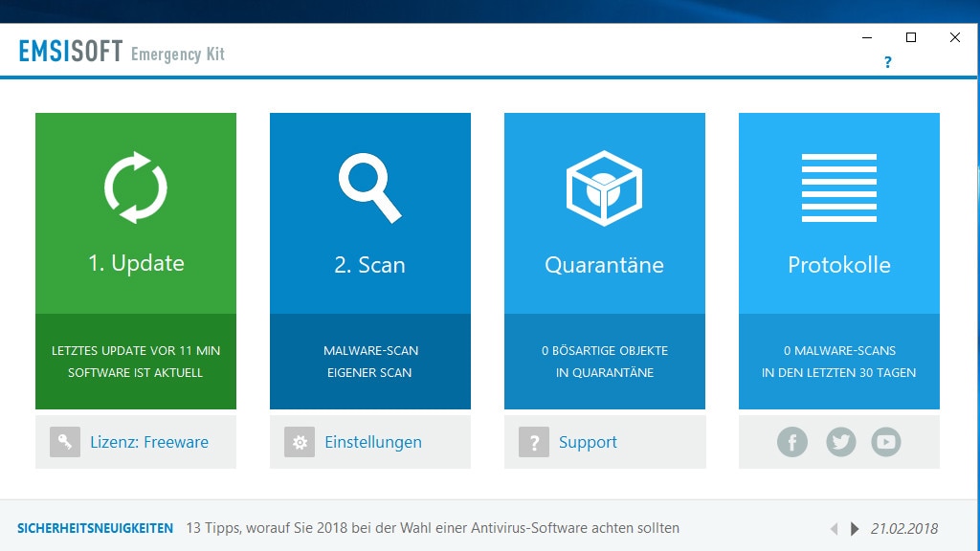The image size is (980, 551).
Task: Click the license key icon
Action: [x=65, y=442]
